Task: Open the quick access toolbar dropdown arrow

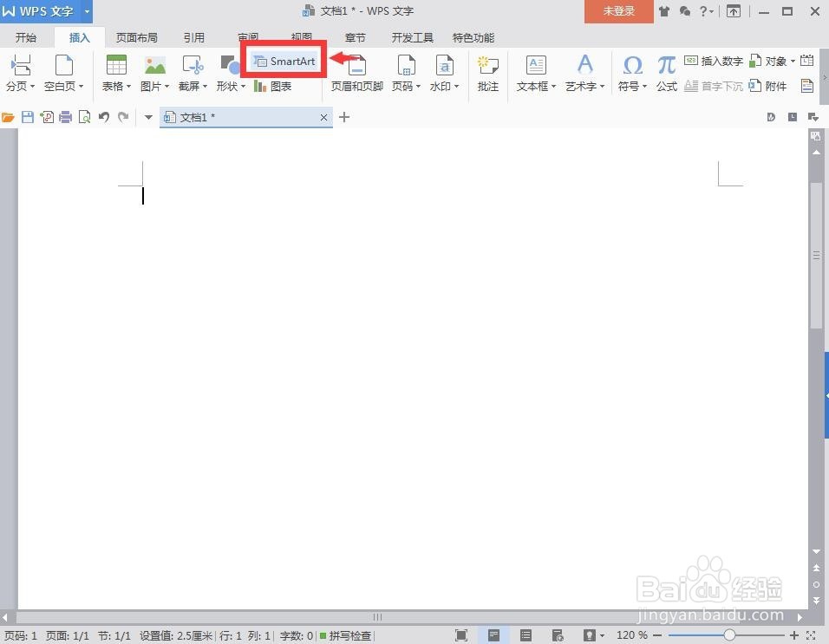Action: pos(148,117)
